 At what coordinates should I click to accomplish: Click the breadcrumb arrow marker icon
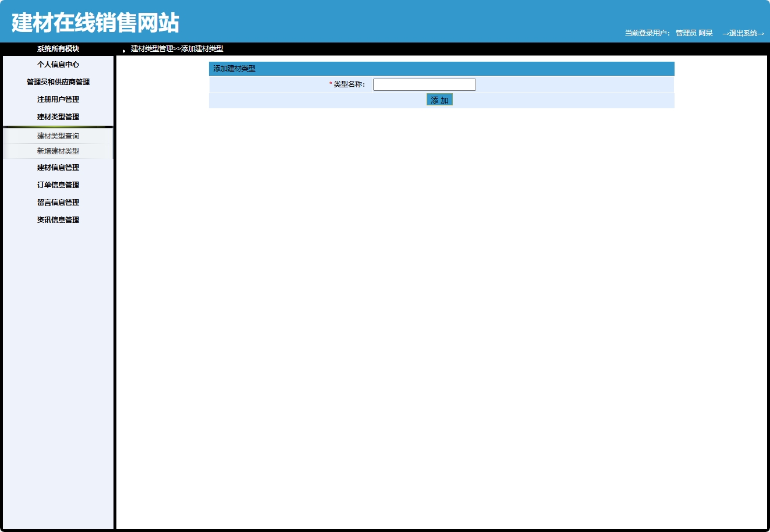coord(122,49)
